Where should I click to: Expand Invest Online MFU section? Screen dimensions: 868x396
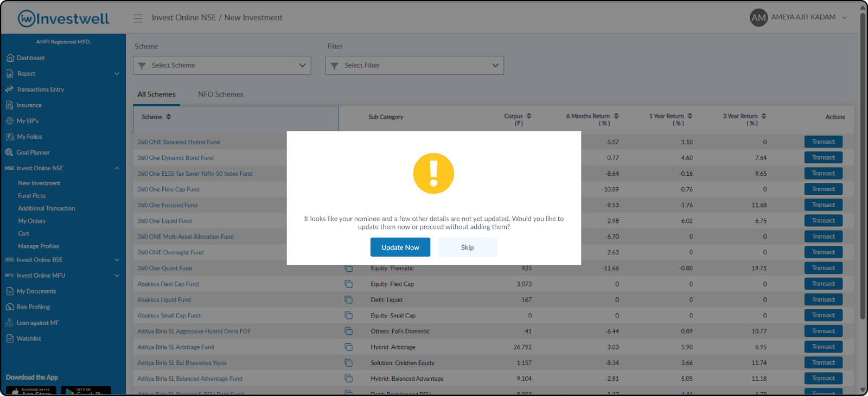[117, 276]
